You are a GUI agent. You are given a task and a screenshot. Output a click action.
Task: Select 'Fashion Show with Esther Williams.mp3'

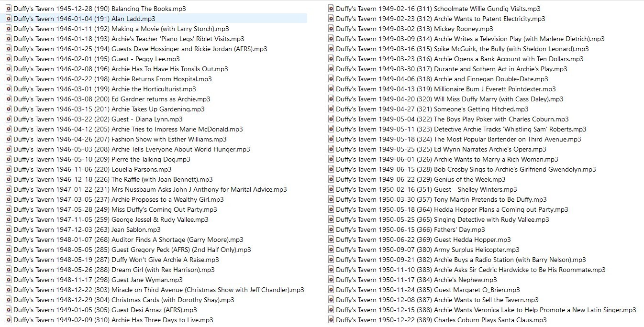120,139
